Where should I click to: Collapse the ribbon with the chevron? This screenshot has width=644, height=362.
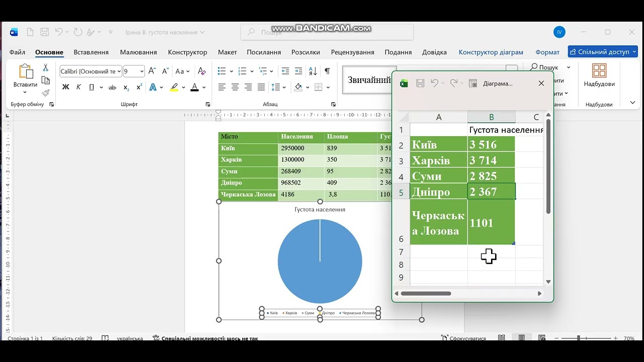click(x=632, y=103)
